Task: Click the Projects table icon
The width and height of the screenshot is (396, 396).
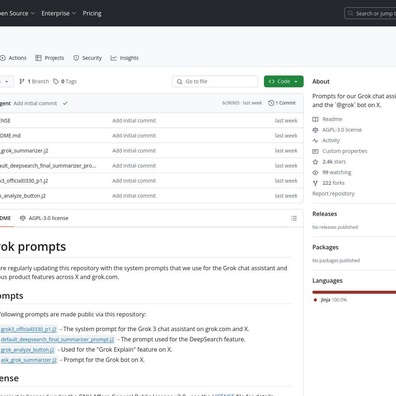Action: (38, 58)
